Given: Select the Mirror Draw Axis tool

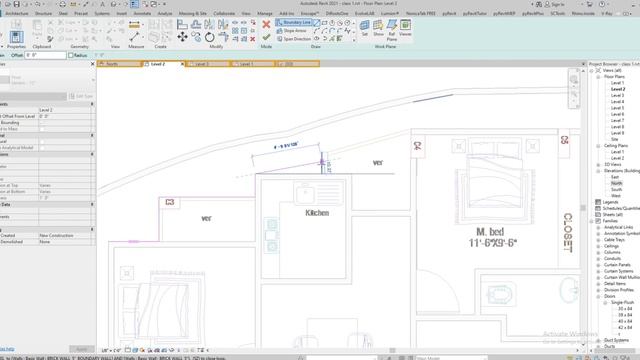Looking at the screenshot, I should (x=223, y=24).
